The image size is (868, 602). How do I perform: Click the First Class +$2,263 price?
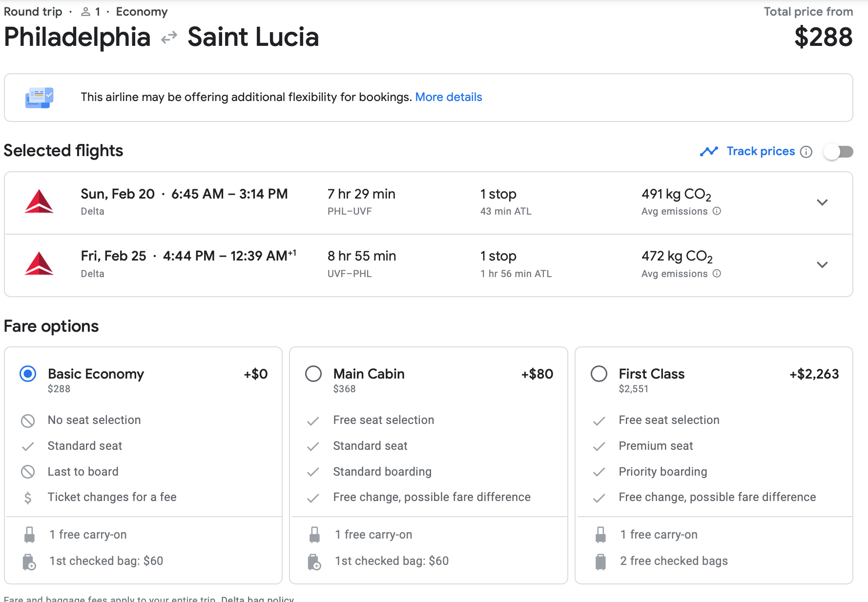click(x=814, y=374)
